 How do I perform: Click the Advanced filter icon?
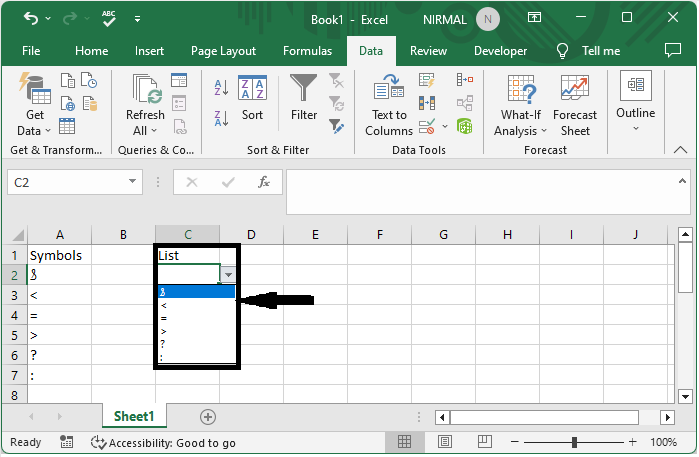[336, 126]
